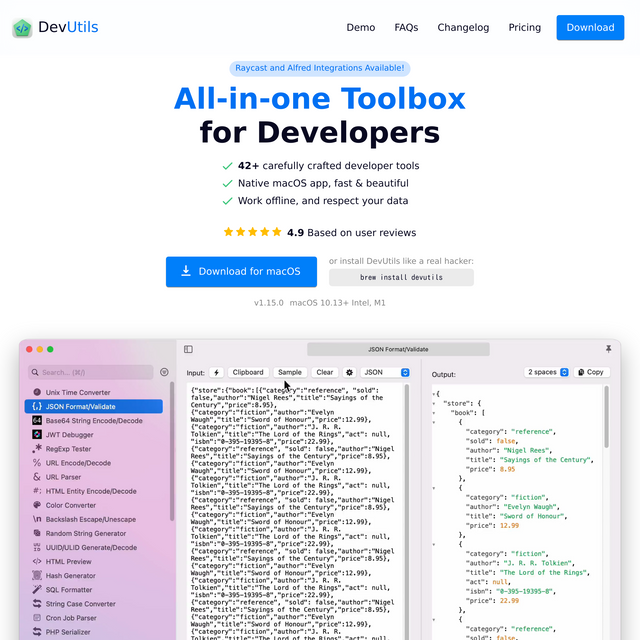This screenshot has width=640, height=640.
Task: Open the FAQs page
Action: pyautogui.click(x=406, y=27)
